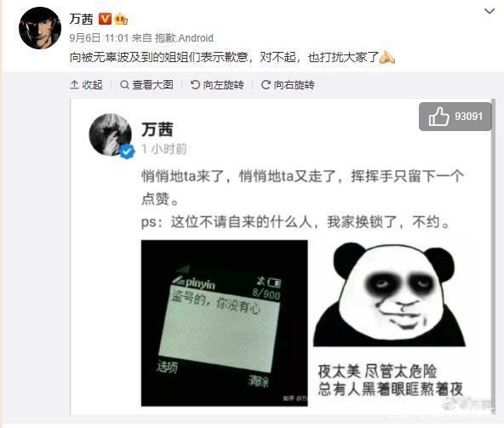
Task: Open 查看大图 to view full image
Action: [146, 85]
